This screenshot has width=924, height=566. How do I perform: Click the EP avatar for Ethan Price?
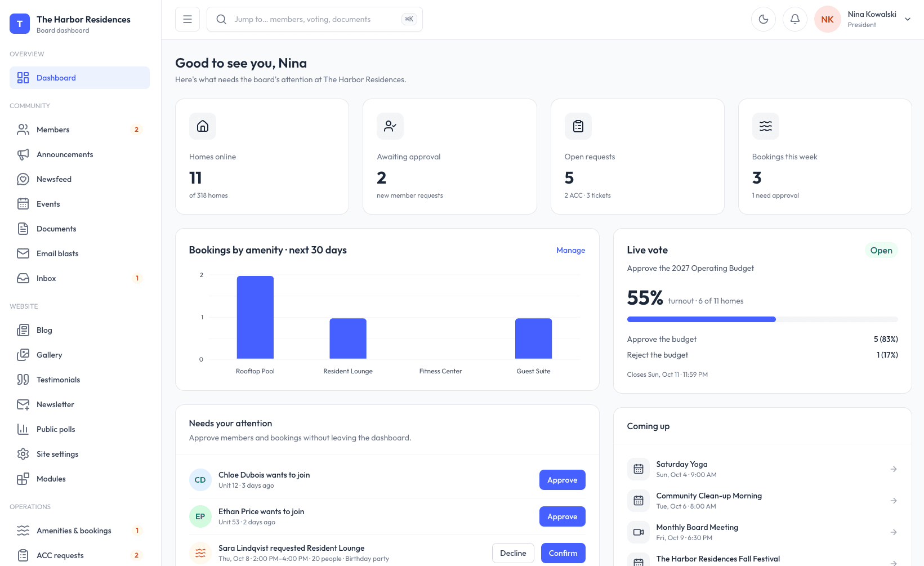(200, 516)
